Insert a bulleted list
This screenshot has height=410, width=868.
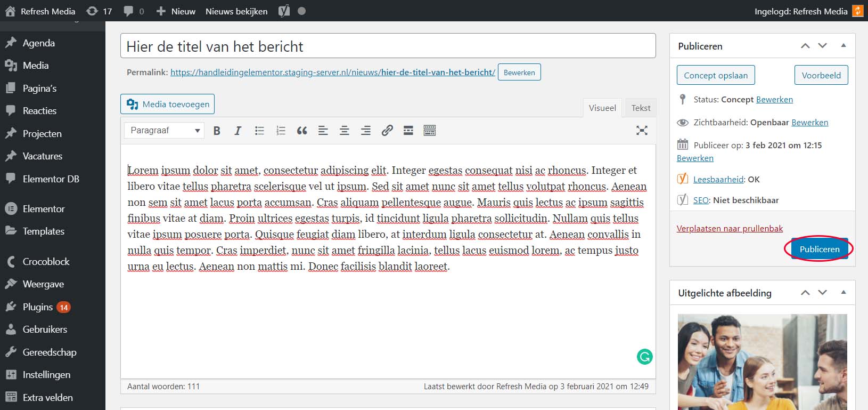pos(259,131)
